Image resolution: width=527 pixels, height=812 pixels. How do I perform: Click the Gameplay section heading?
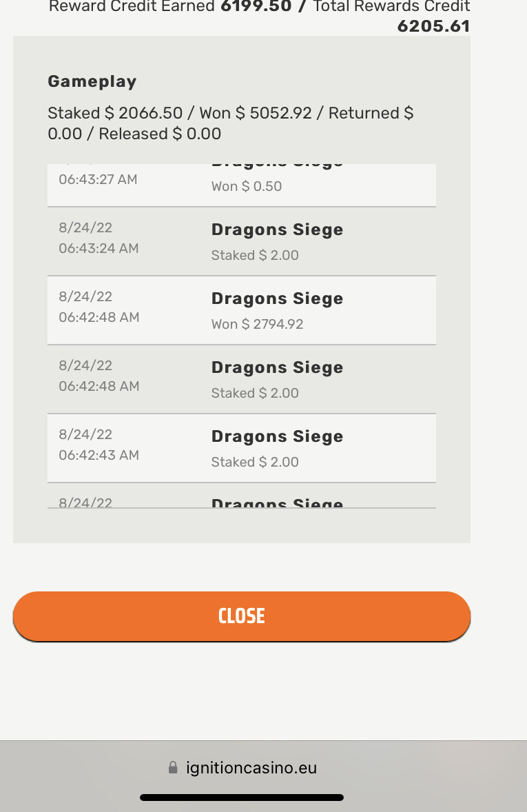(92, 81)
